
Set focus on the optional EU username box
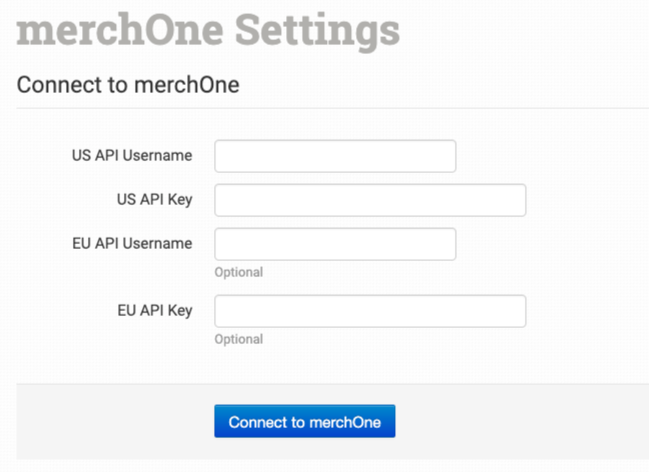335,244
